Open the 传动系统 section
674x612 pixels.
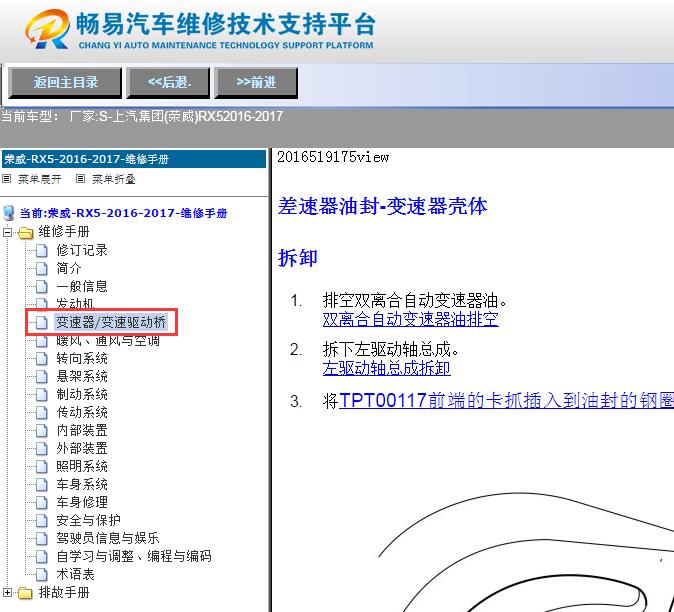(x=82, y=412)
